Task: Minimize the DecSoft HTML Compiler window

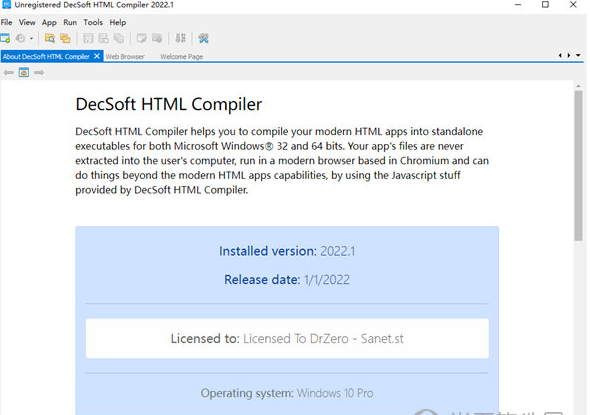Action: click(518, 5)
